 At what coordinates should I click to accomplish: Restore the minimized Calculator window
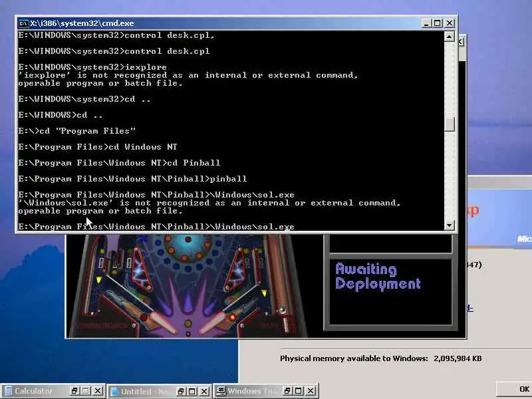[74, 391]
